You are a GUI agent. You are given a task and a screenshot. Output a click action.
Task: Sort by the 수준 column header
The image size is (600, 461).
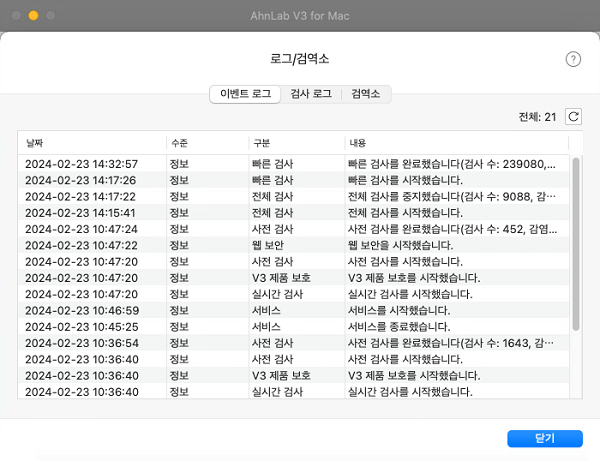[x=208, y=143]
